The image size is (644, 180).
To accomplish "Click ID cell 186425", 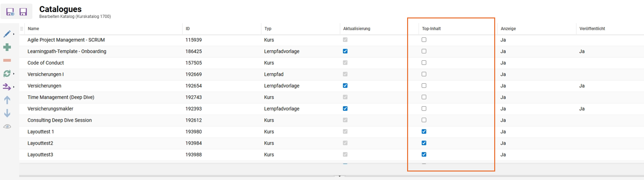I will (x=193, y=51).
